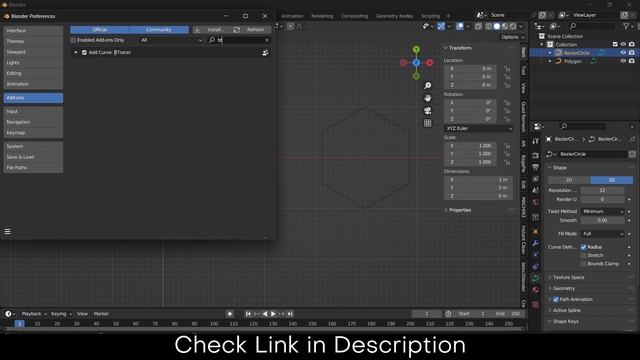Select wireframe viewport shading mode

pyautogui.click(x=489, y=26)
